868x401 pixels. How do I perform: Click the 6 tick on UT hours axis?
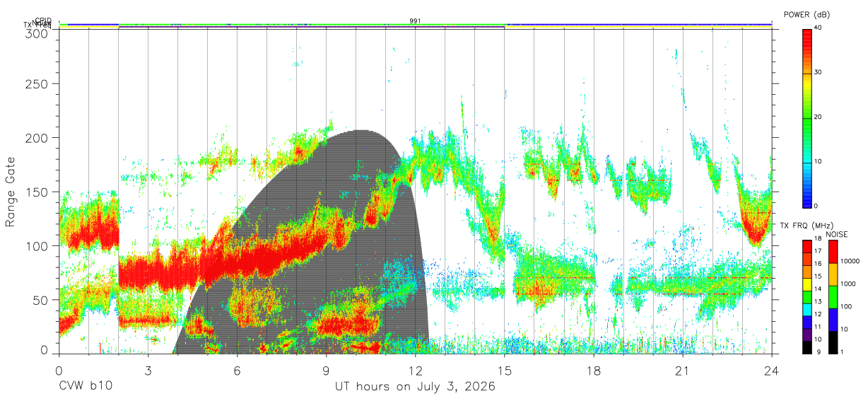click(x=237, y=370)
